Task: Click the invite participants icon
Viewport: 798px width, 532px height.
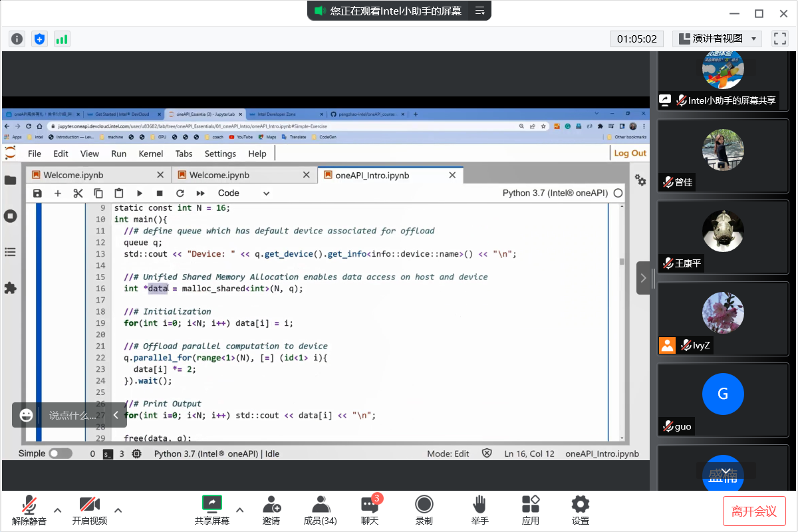Action: coord(271,505)
